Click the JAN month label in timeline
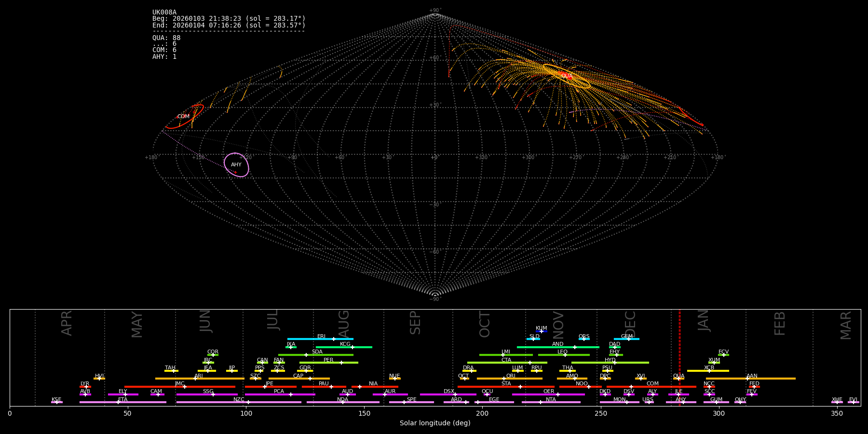Viewport: 868px width, 434px height. 704,321
